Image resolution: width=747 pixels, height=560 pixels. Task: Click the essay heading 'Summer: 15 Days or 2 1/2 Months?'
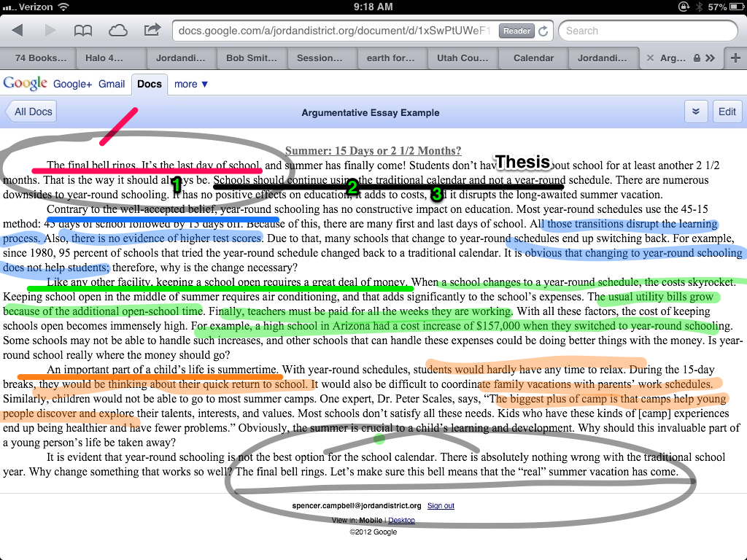tap(373, 151)
